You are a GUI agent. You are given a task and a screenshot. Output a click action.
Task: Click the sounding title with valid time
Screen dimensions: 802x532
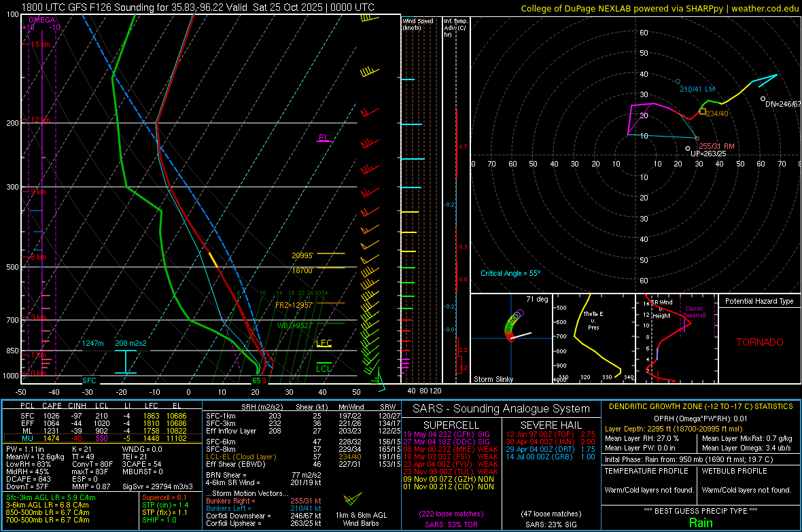198,7
